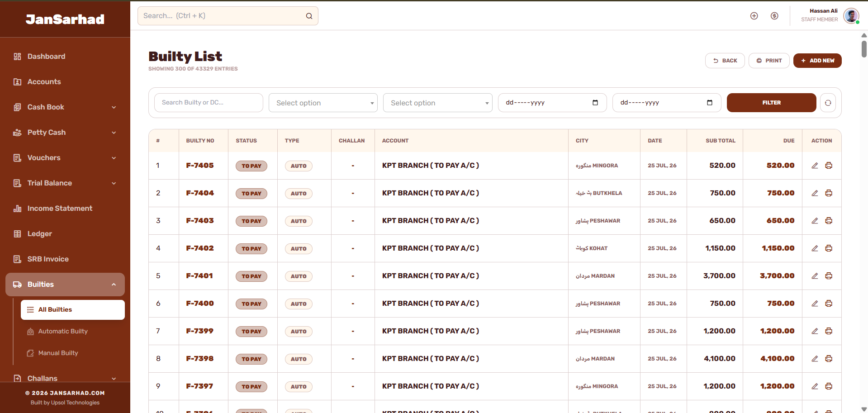The width and height of the screenshot is (868, 413).
Task: Expand the Trial Balance menu chevron
Action: pyautogui.click(x=114, y=183)
